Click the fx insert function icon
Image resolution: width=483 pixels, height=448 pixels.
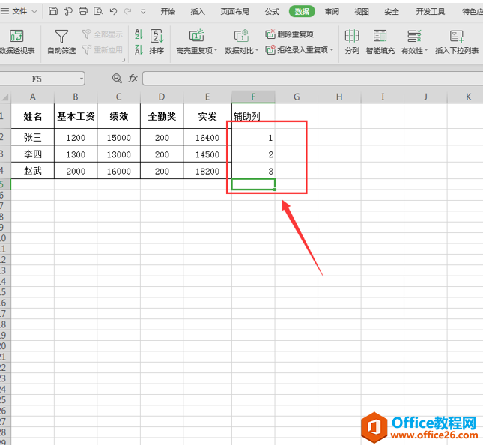[x=133, y=79]
